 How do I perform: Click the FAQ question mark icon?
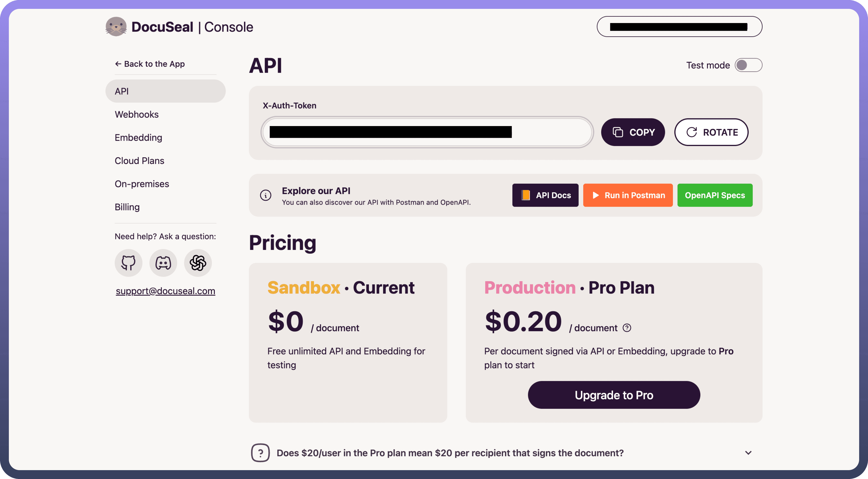[260, 453]
